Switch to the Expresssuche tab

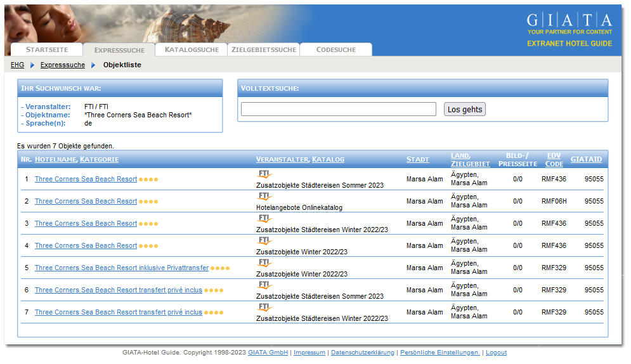coord(119,50)
